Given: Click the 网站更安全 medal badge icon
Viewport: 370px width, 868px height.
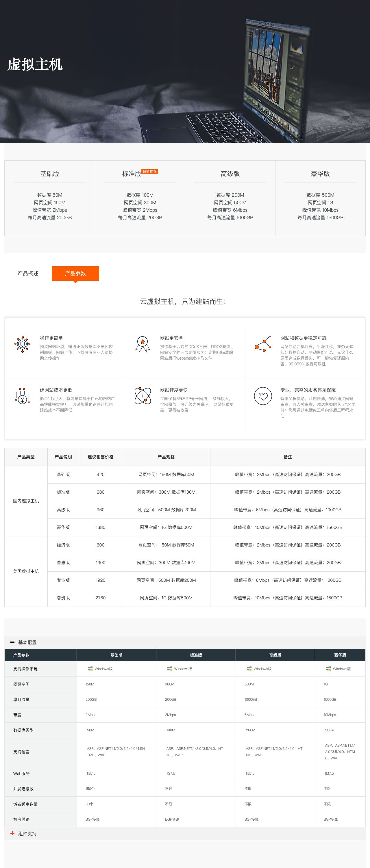Looking at the screenshot, I should tap(143, 344).
